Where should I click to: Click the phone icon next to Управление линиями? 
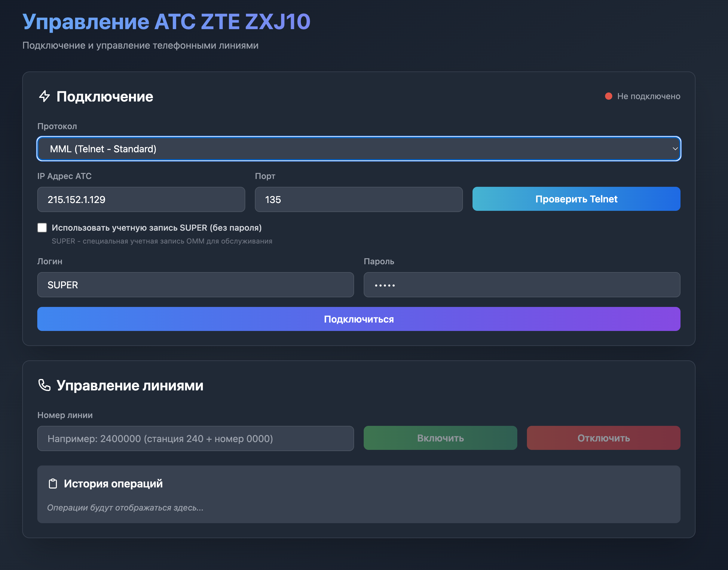pyautogui.click(x=44, y=385)
